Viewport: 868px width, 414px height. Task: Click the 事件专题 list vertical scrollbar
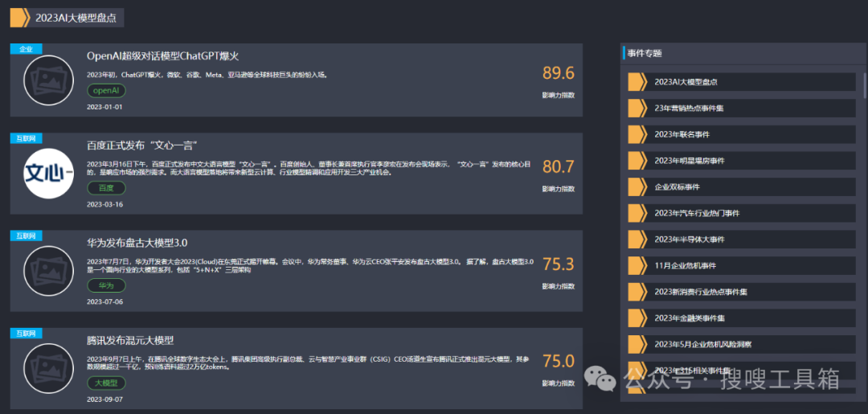coord(865,86)
